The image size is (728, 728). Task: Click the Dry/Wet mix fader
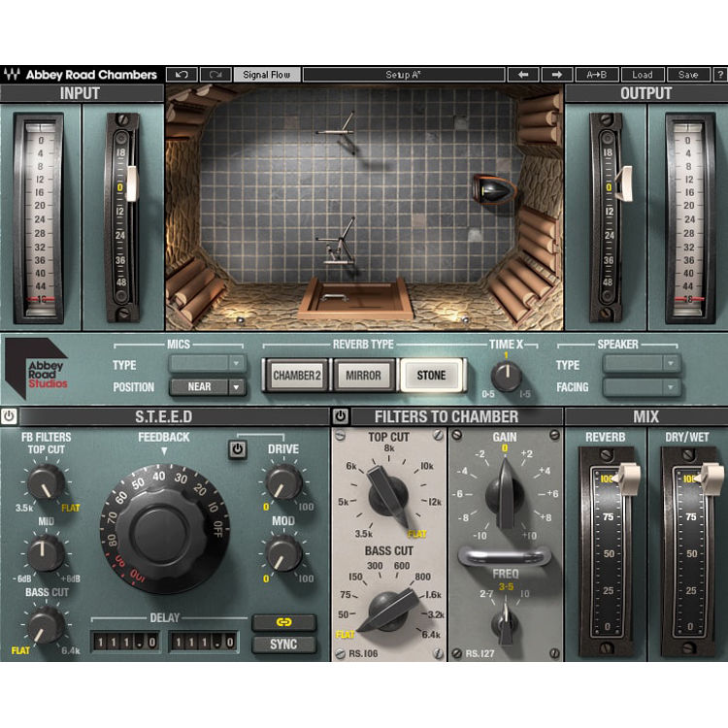(x=695, y=477)
